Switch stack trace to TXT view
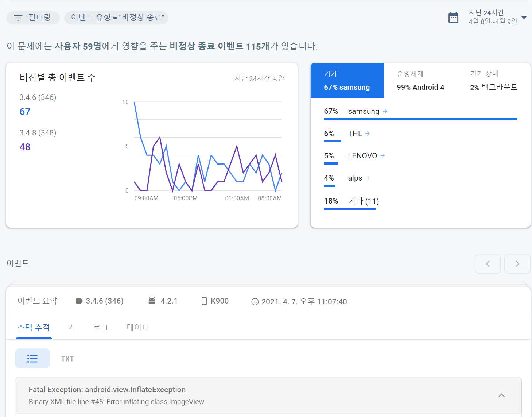The image size is (532, 417). click(67, 359)
